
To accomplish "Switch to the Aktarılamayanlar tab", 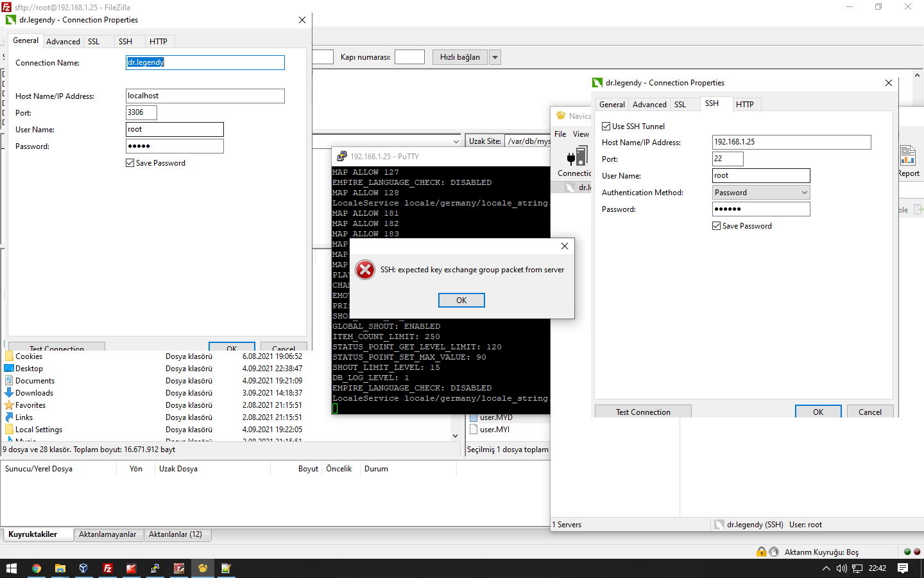I will (108, 534).
